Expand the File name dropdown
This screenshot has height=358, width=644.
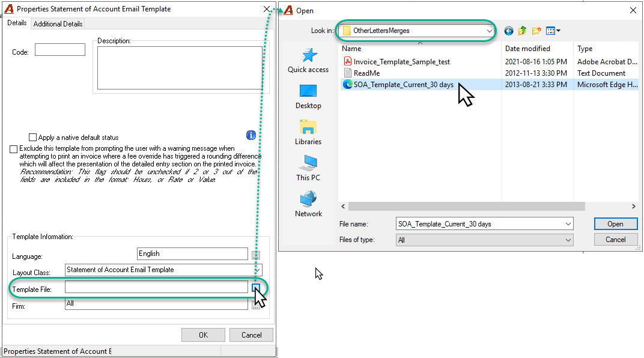coord(568,224)
